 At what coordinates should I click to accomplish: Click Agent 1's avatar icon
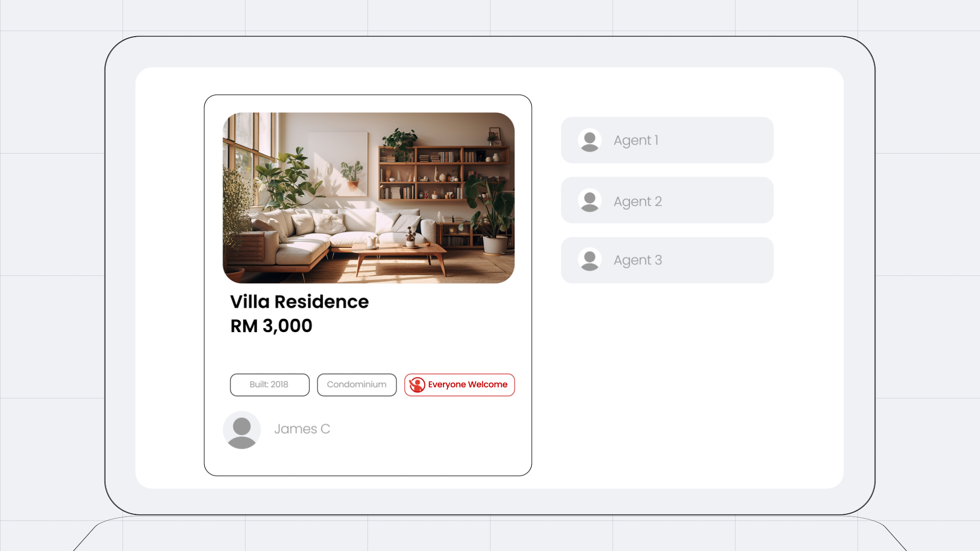tap(590, 140)
